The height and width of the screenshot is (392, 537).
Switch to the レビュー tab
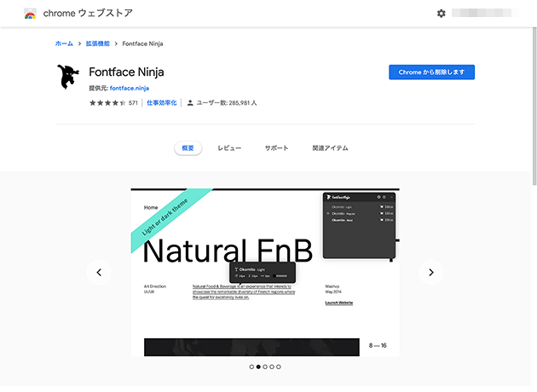[x=229, y=148]
